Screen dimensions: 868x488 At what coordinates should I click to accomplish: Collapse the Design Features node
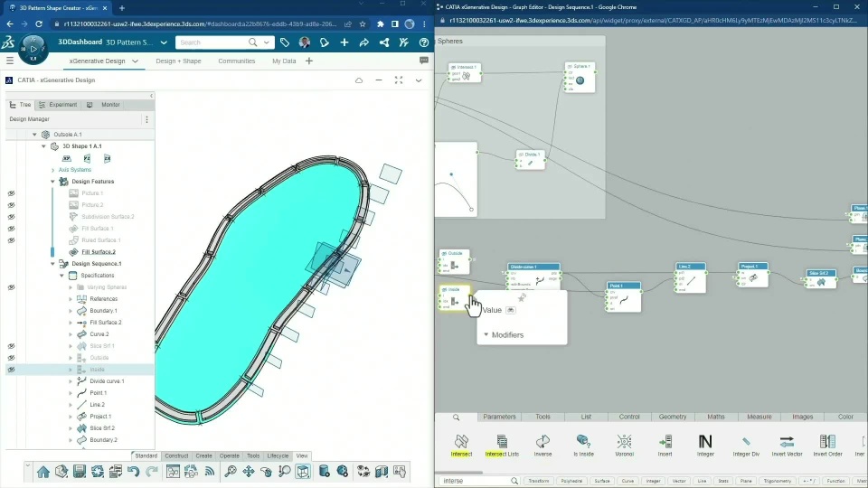[x=53, y=182]
